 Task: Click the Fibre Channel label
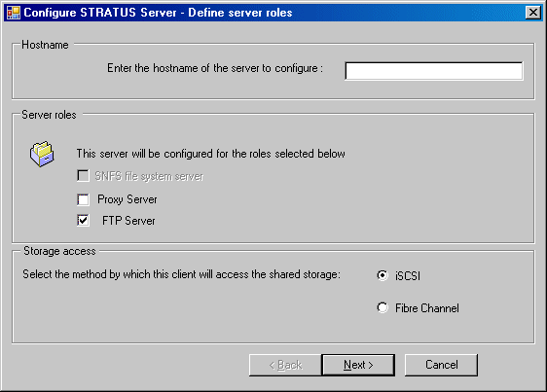(x=427, y=308)
